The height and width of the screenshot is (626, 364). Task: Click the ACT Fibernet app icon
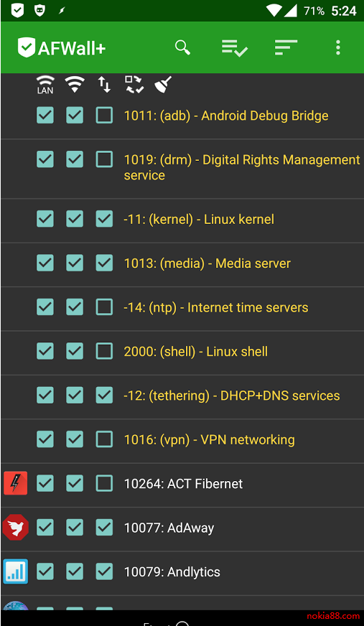(16, 483)
